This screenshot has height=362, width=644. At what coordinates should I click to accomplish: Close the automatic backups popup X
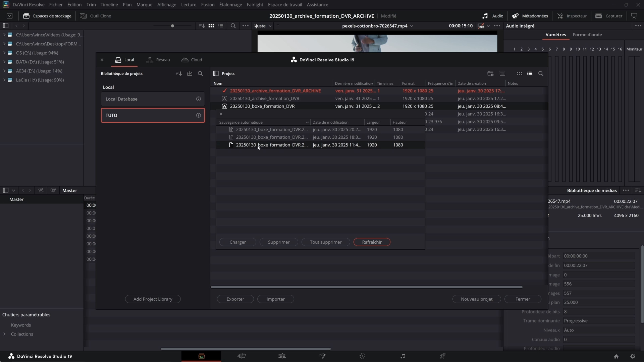point(221,114)
